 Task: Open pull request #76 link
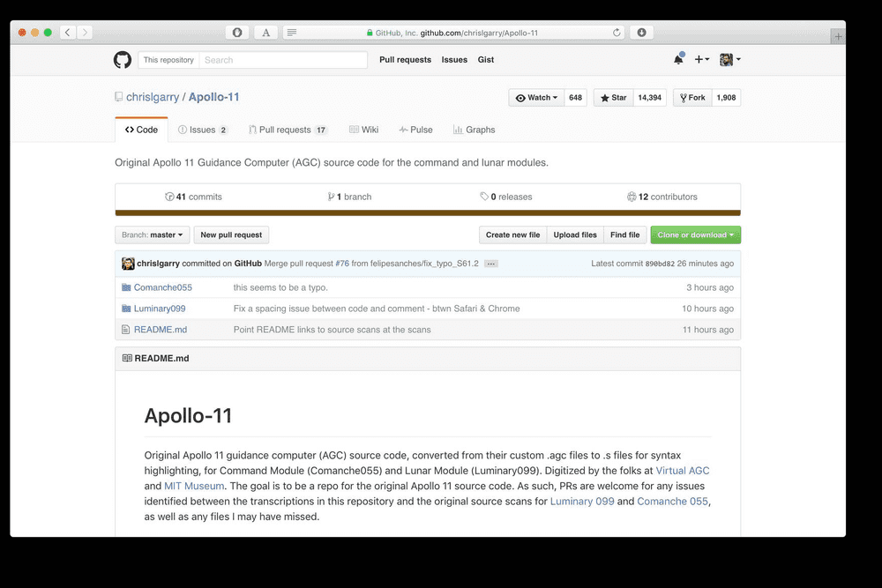tap(342, 264)
